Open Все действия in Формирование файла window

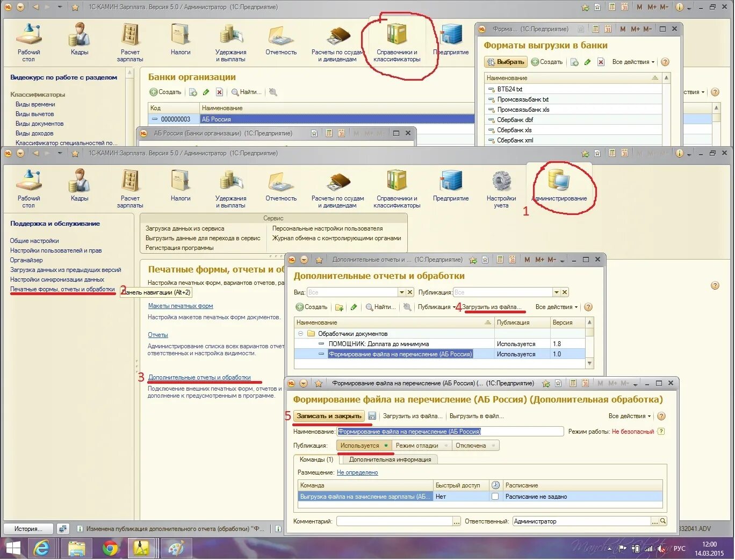[x=630, y=416]
